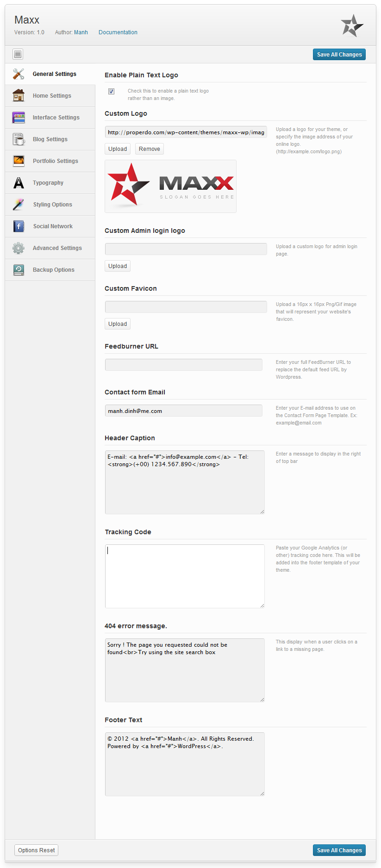Click Header Caption textarea resize handle
The width and height of the screenshot is (381, 868).
262,512
